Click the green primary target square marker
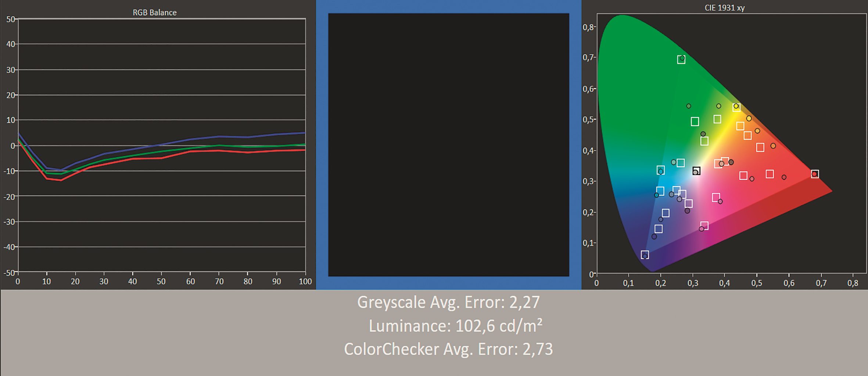 click(x=681, y=60)
